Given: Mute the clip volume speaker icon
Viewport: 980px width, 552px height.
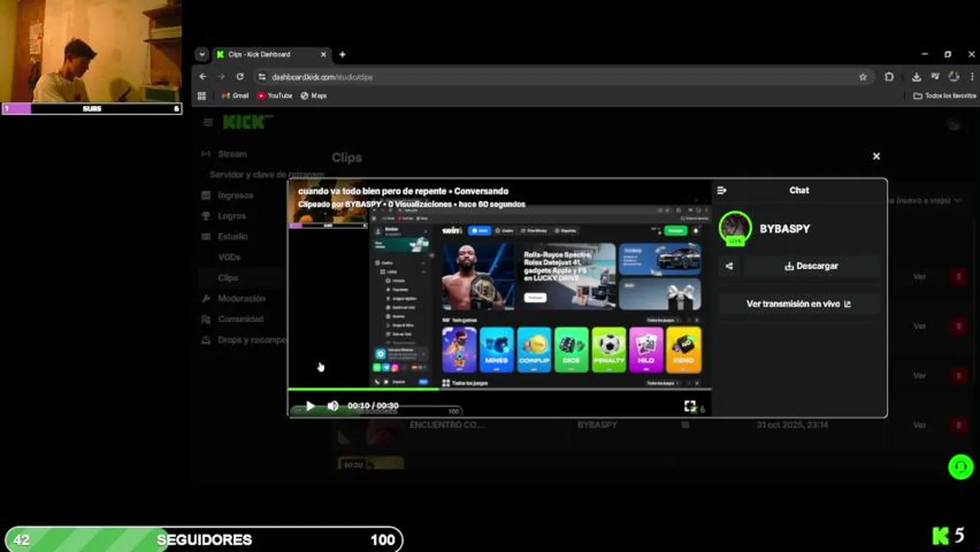Looking at the screenshot, I should [x=333, y=406].
